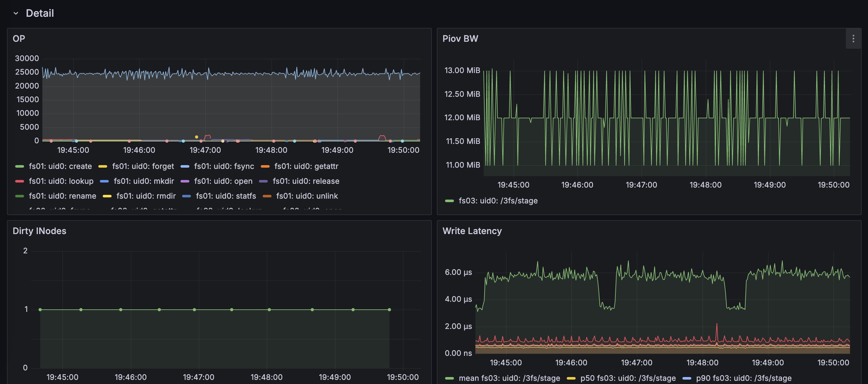The image size is (868, 384).
Task: Click the orange swatch for fs01: uid0: unlink
Action: [x=267, y=196]
